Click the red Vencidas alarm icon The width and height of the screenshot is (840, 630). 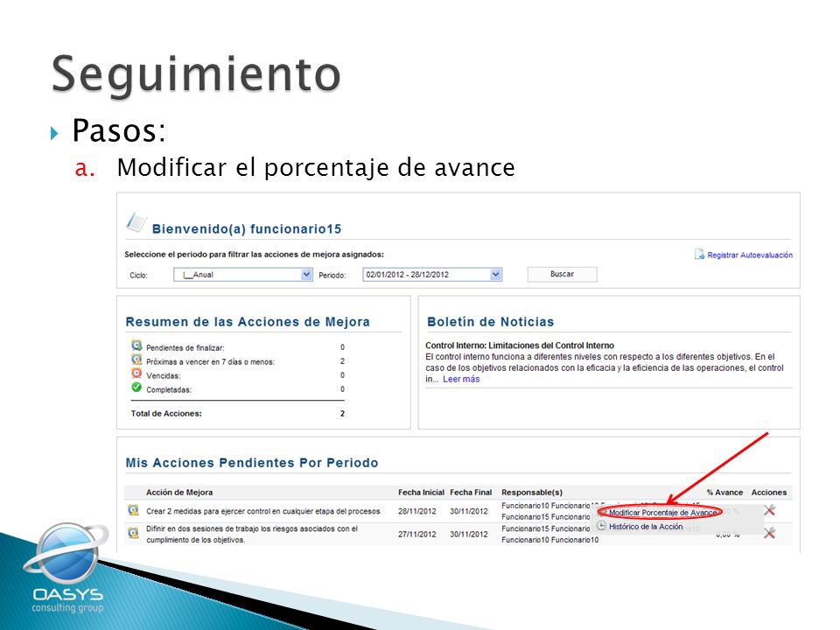(136, 374)
